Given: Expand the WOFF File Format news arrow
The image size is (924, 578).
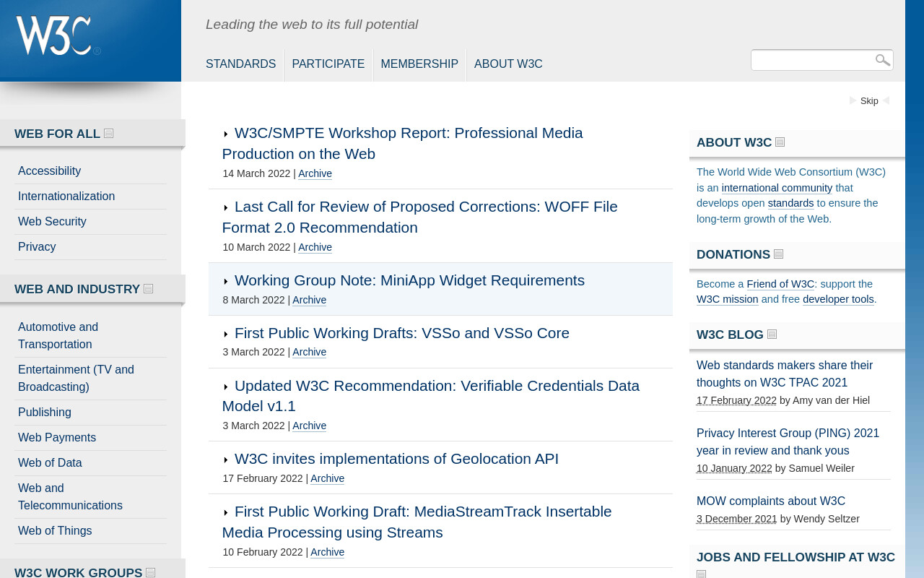Looking at the screenshot, I should [x=226, y=208].
